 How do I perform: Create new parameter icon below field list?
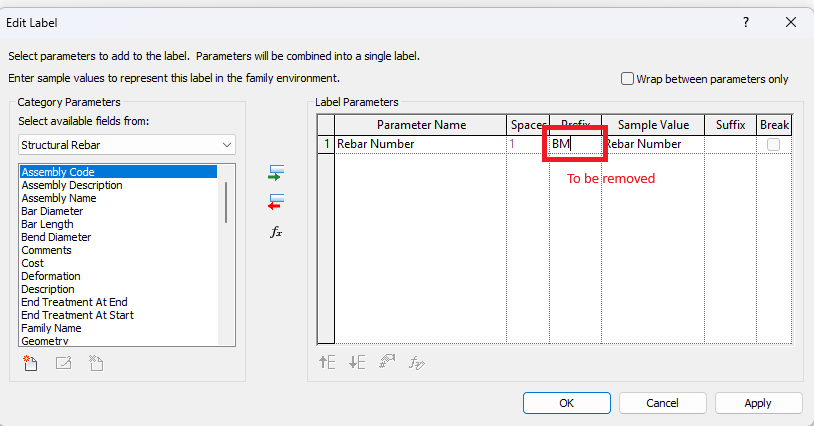coord(30,363)
